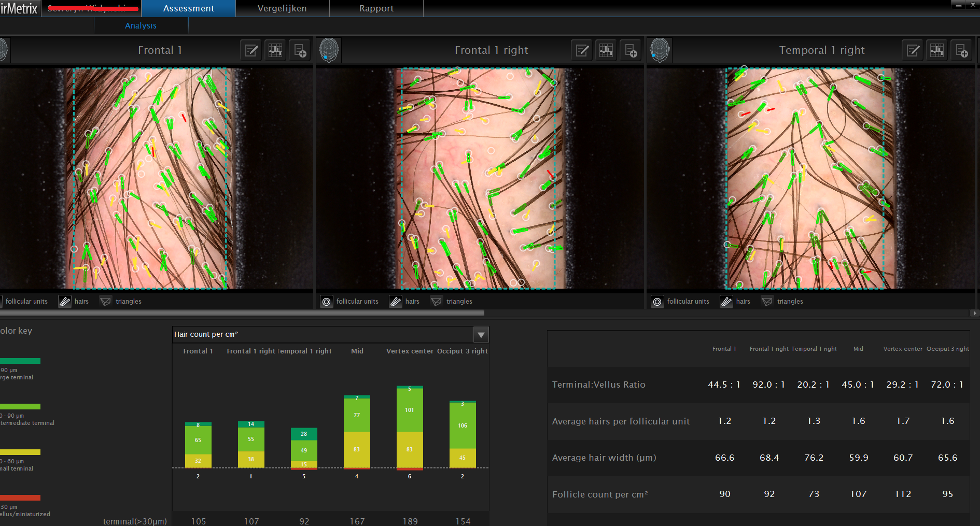Screen dimensions: 980x526
Task: Click the scrollbar right arrow
Action: (975, 313)
